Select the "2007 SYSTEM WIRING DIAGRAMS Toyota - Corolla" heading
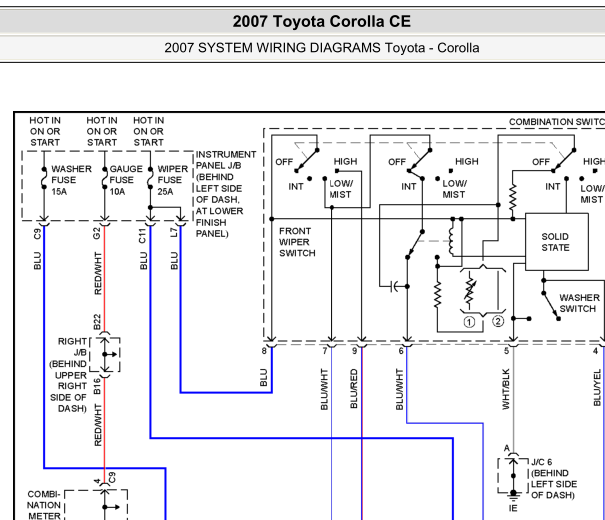Screen dimensions: 605x520 coord(321,48)
